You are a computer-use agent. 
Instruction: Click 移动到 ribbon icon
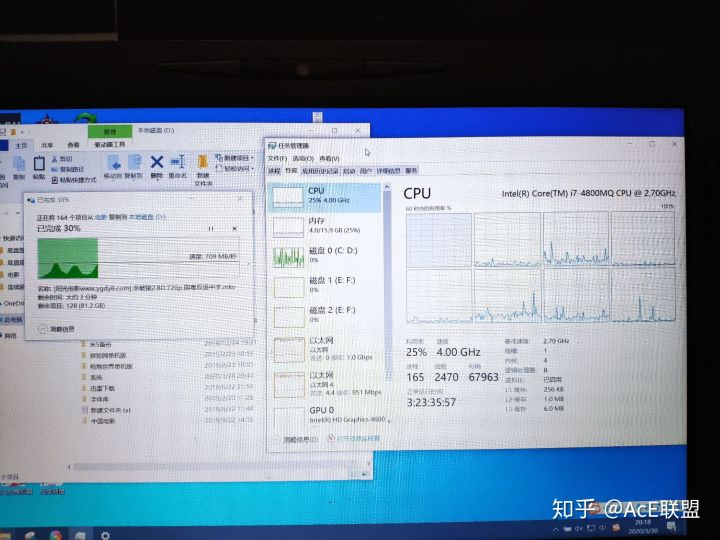[x=113, y=167]
